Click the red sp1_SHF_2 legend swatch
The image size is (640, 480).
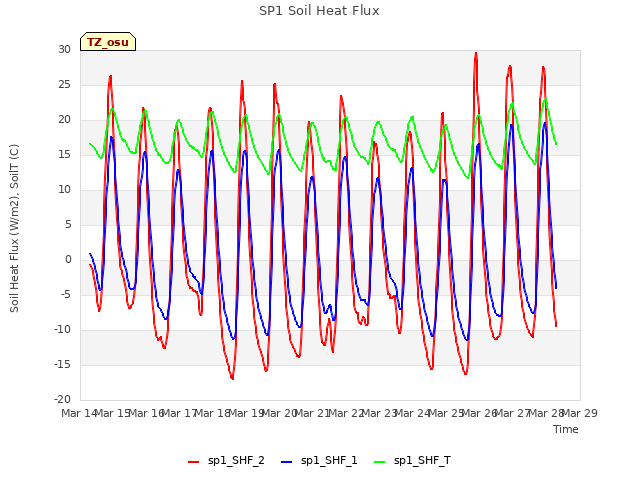(193, 462)
